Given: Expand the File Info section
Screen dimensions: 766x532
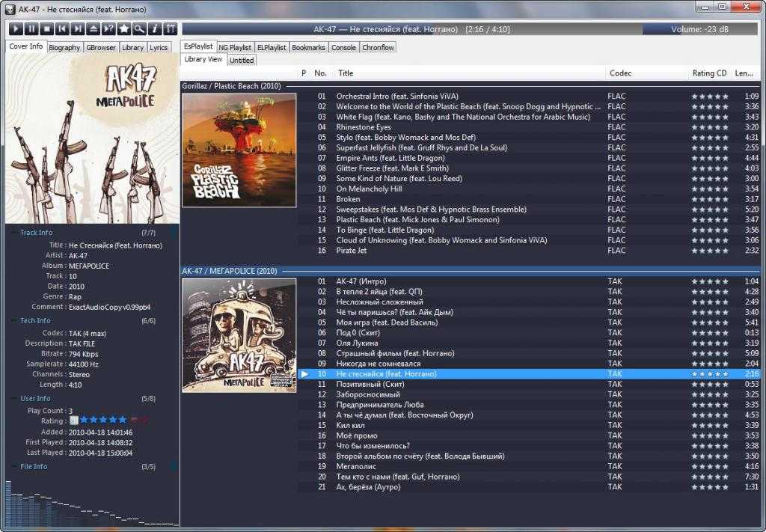Looking at the screenshot, I should pyautogui.click(x=33, y=467).
